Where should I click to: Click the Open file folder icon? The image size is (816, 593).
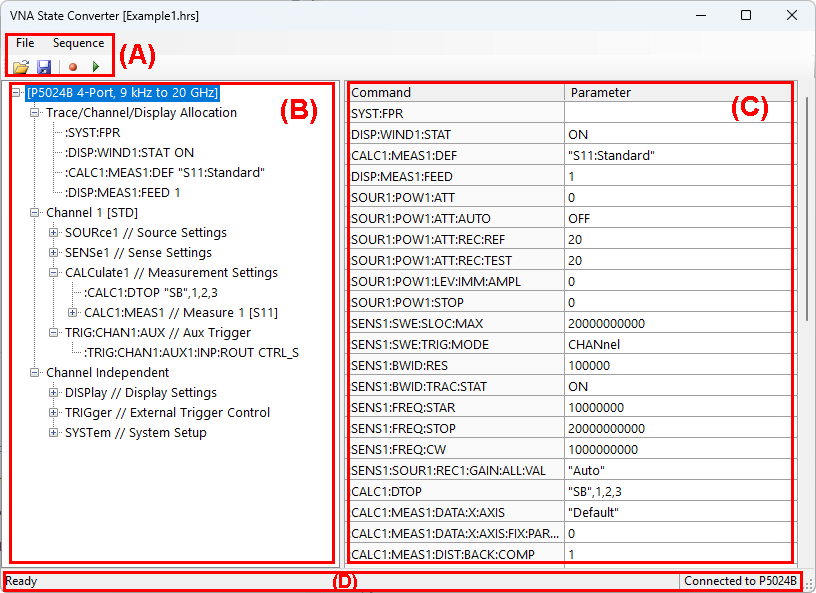[x=20, y=67]
